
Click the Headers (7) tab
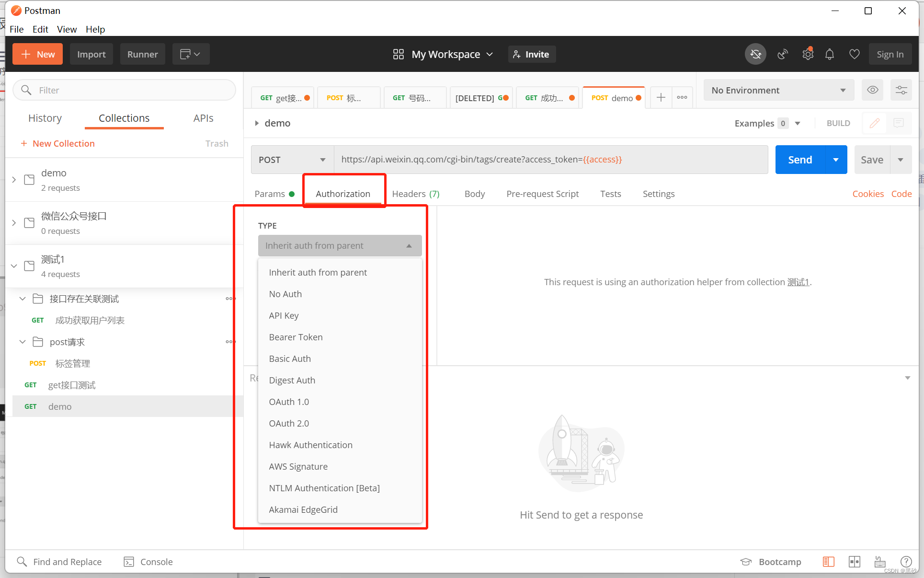click(x=416, y=194)
